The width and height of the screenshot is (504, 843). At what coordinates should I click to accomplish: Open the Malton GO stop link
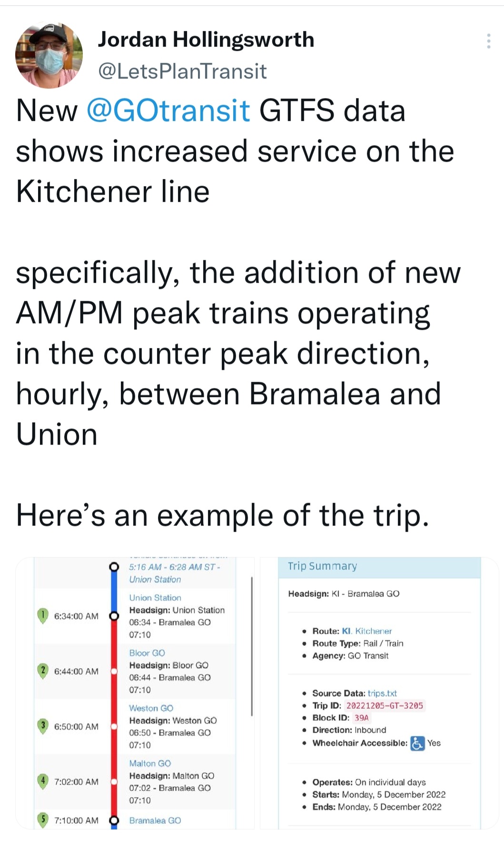coord(150,763)
